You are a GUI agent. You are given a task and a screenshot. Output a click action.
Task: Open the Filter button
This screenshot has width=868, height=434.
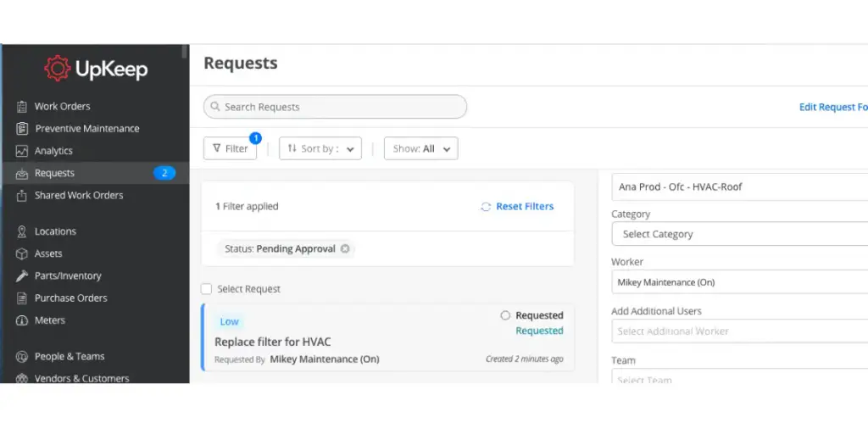point(230,148)
